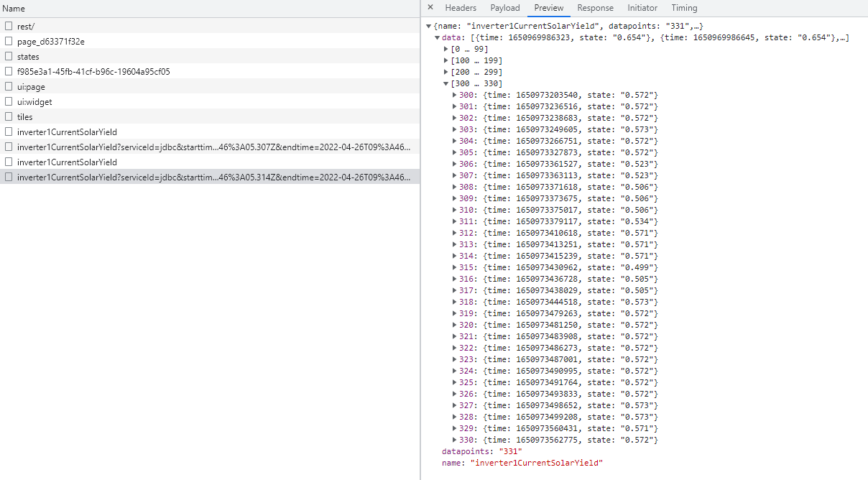Collapse the data array node

(x=438, y=37)
